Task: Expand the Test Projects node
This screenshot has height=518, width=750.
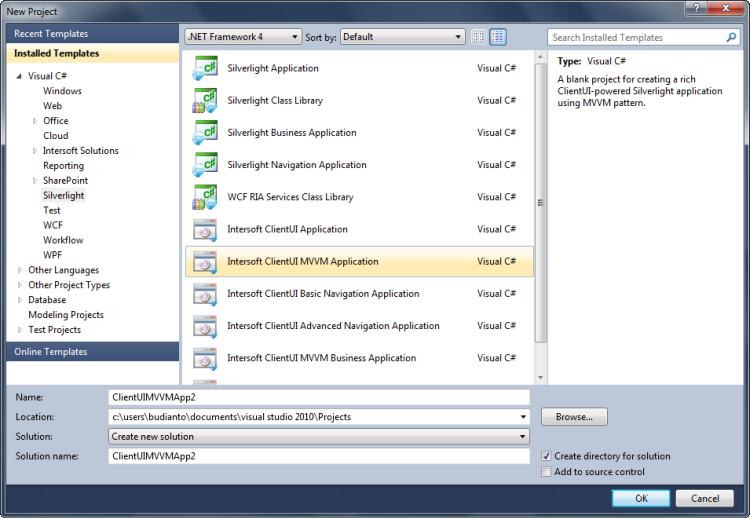Action: coord(20,330)
